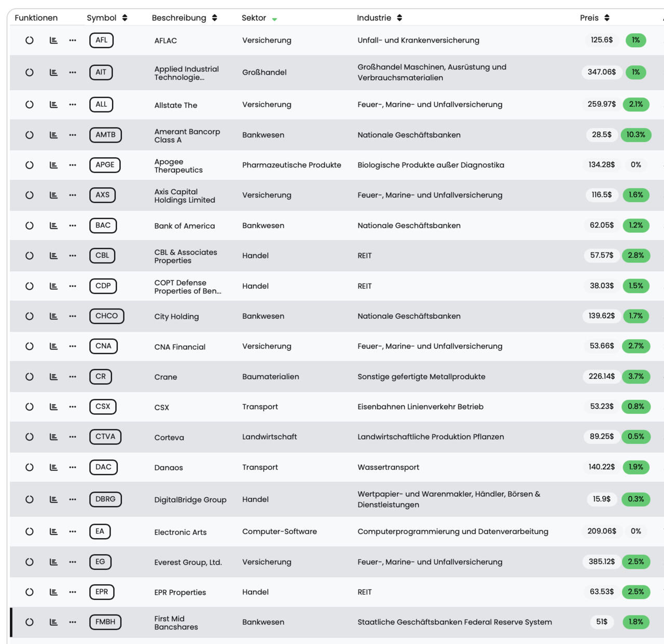Open the three-dots menu for CTVA
Viewport: 664px width, 644px height.
click(x=73, y=437)
